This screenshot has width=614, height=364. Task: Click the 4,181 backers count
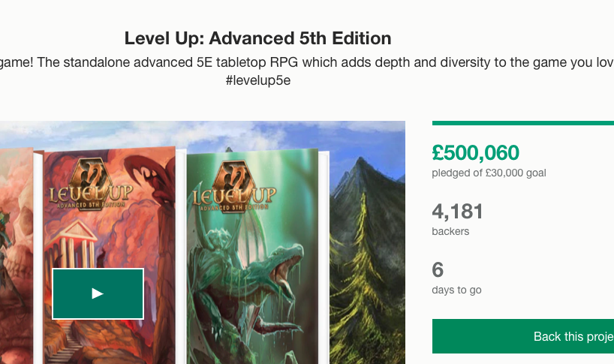458,212
